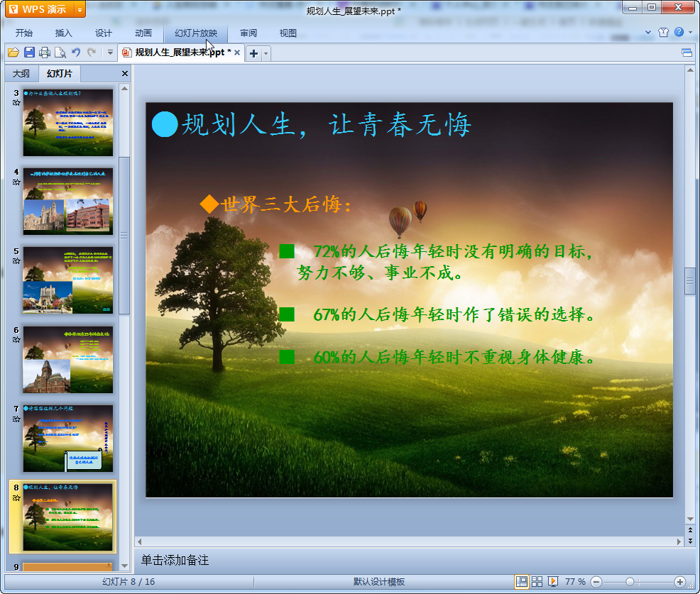Screen dimensions: 700x594
Task: Open Help question mark icon
Action: [679, 32]
